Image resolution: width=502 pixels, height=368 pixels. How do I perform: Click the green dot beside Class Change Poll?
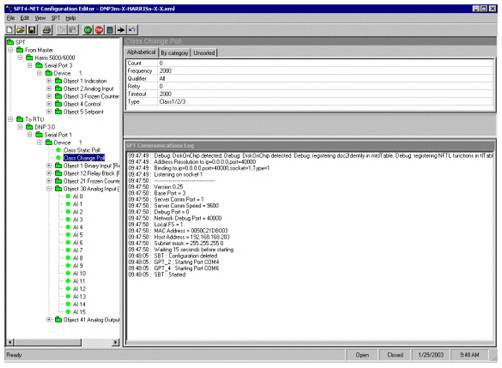[x=58, y=158]
